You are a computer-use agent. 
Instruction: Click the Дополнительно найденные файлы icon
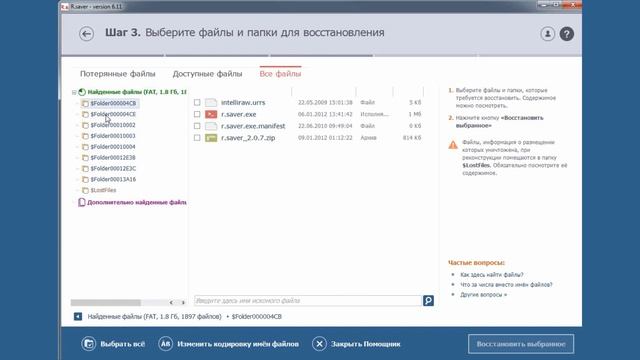coord(82,202)
